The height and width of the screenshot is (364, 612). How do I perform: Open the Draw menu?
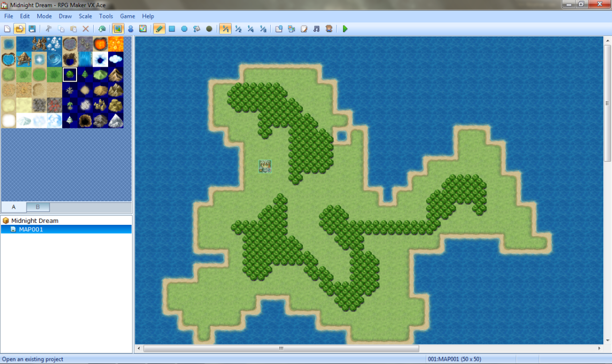[65, 16]
